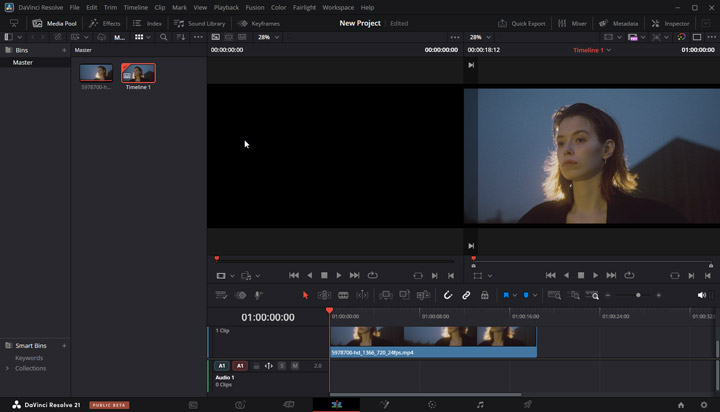Open the Media page icon
Viewport: 720px width, 412px height.
tap(193, 405)
